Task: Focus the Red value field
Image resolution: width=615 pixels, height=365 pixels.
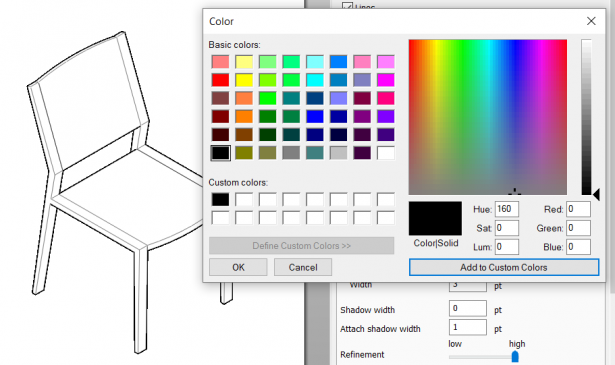Action: click(x=578, y=209)
